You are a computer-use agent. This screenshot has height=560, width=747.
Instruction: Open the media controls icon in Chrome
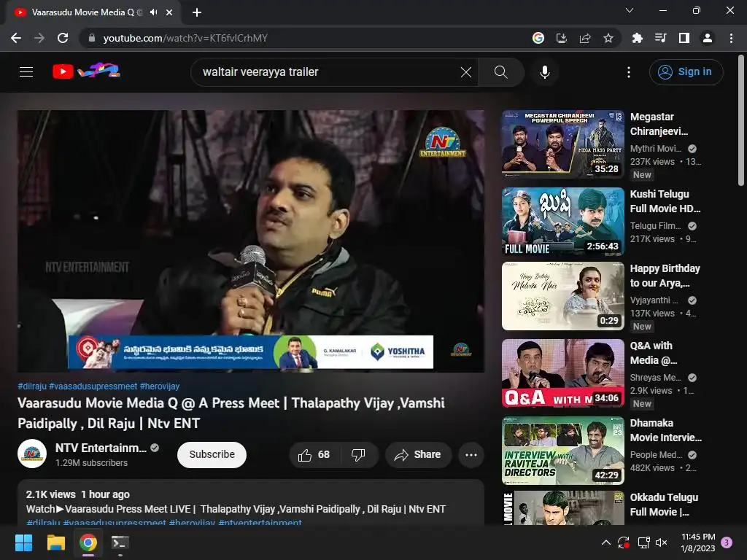(661, 38)
